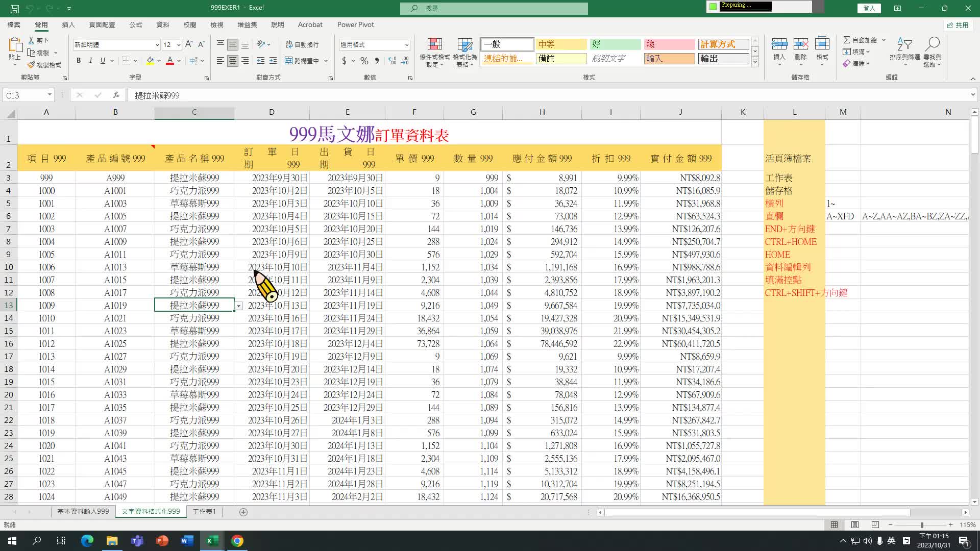Image resolution: width=980 pixels, height=551 pixels.
Task: Toggle Middle vertical alignment
Action: click(x=233, y=44)
